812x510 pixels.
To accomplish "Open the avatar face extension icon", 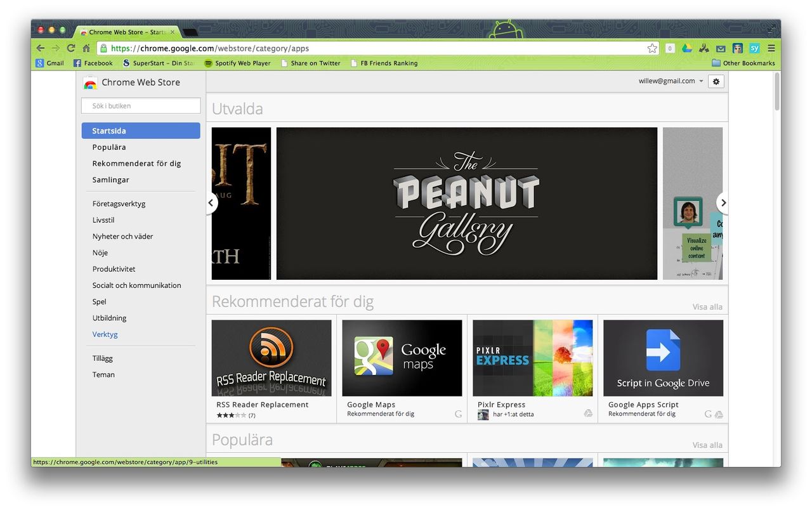I will pyautogui.click(x=737, y=48).
